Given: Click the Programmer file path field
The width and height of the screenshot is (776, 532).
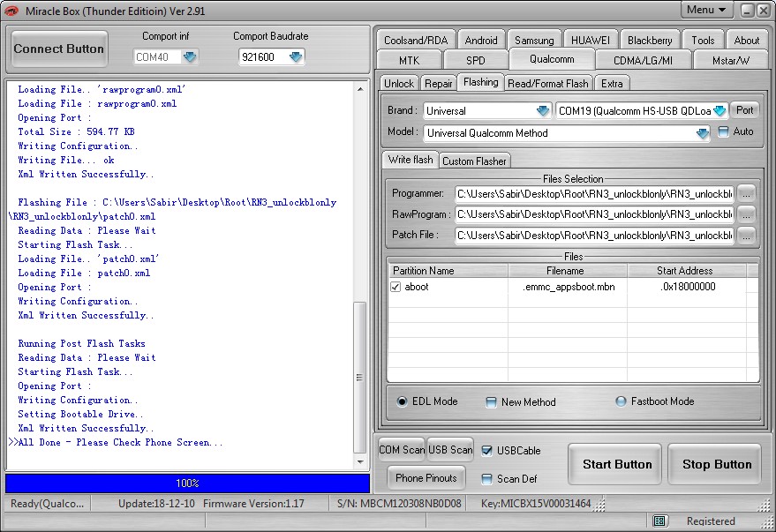Looking at the screenshot, I should (594, 194).
